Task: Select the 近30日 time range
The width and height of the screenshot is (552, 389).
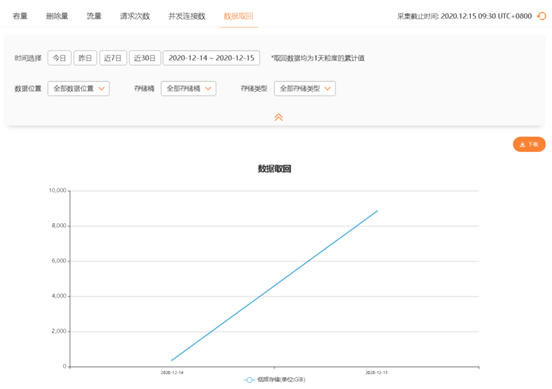Action: 145,58
